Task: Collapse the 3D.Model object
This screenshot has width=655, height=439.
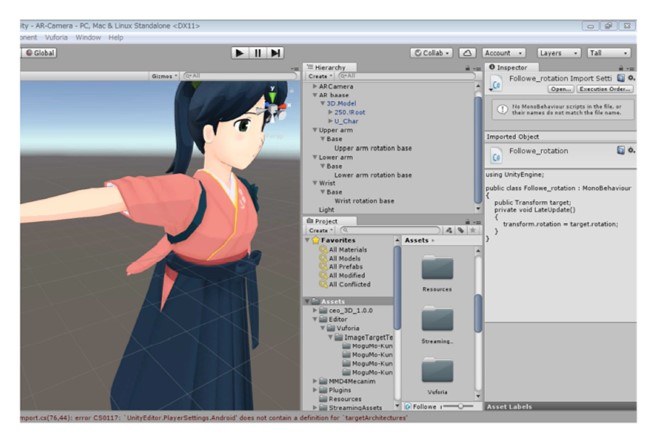Action: [323, 104]
